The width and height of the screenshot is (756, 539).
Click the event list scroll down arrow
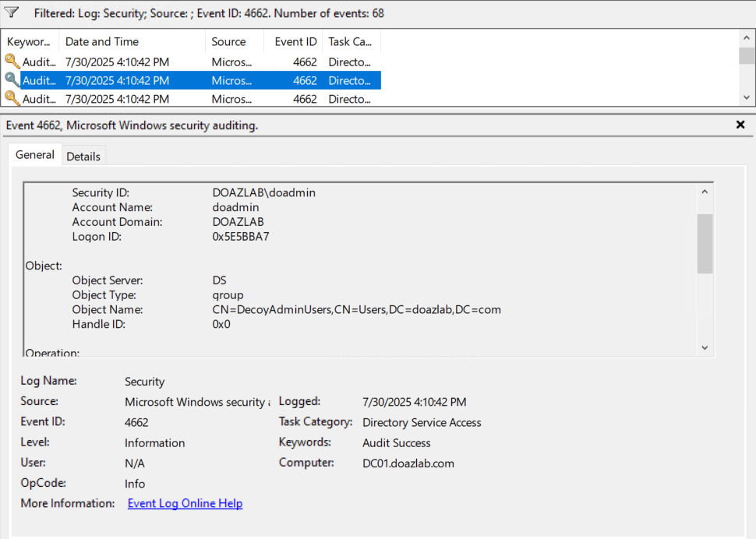pyautogui.click(x=746, y=97)
